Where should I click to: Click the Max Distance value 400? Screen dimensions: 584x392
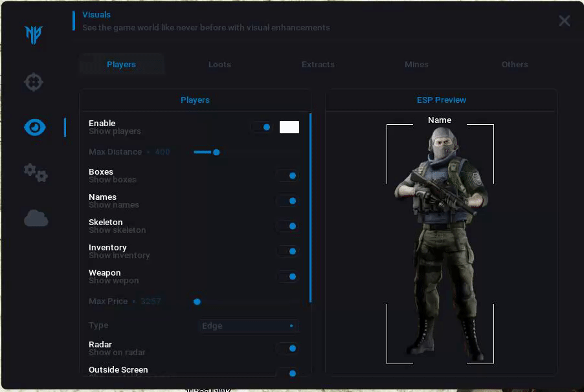(x=163, y=152)
